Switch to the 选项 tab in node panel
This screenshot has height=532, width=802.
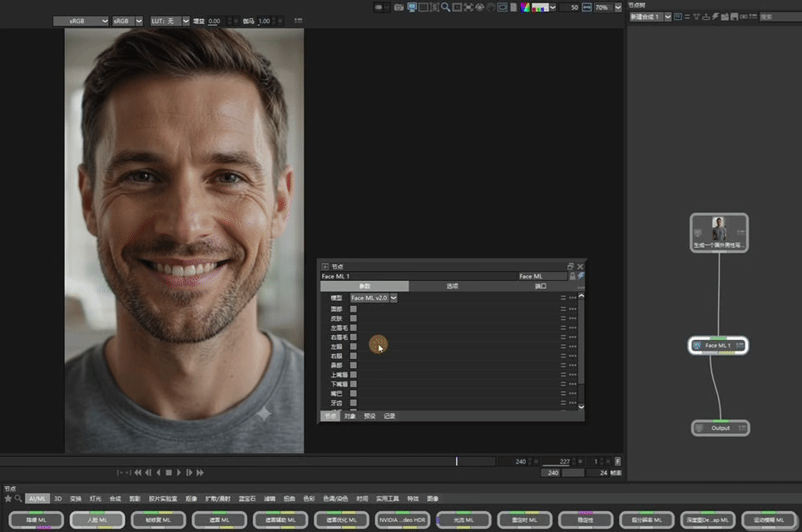[x=452, y=286]
